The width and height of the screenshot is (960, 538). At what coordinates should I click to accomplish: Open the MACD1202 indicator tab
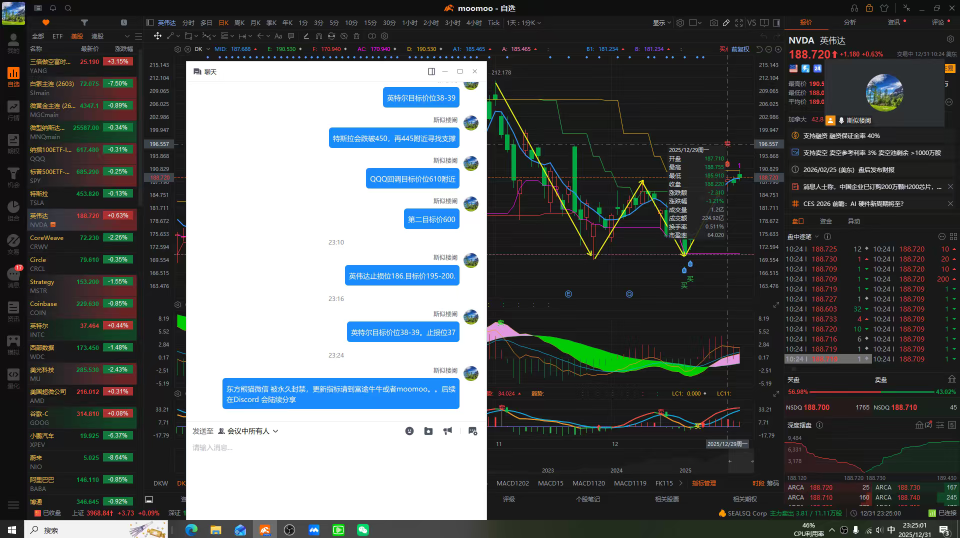[x=512, y=483]
